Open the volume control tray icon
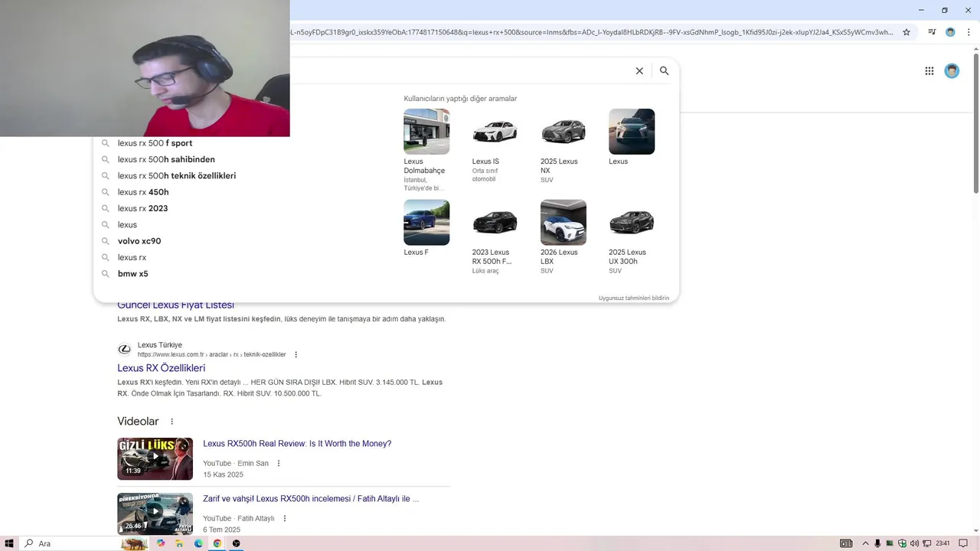980x551 pixels. tap(914, 543)
